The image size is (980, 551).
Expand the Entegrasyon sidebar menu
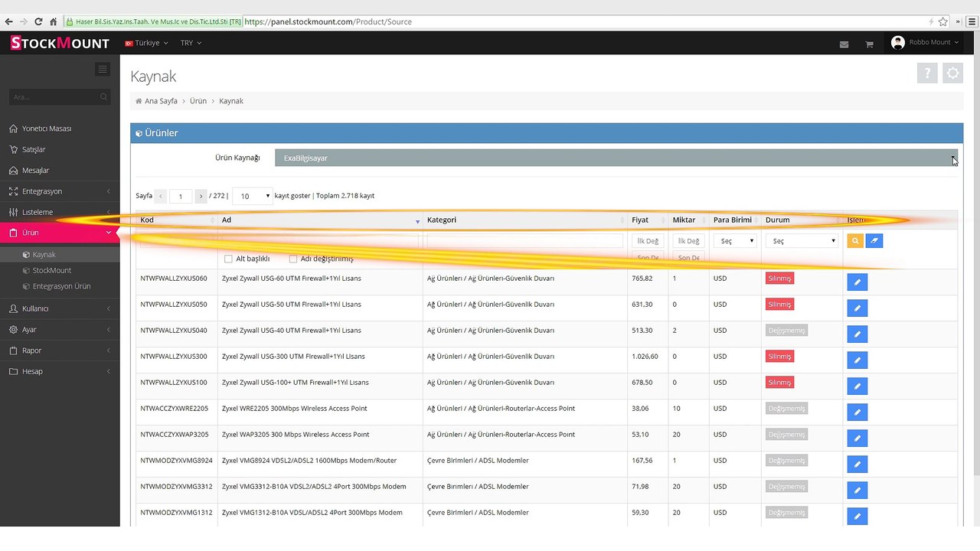[60, 191]
